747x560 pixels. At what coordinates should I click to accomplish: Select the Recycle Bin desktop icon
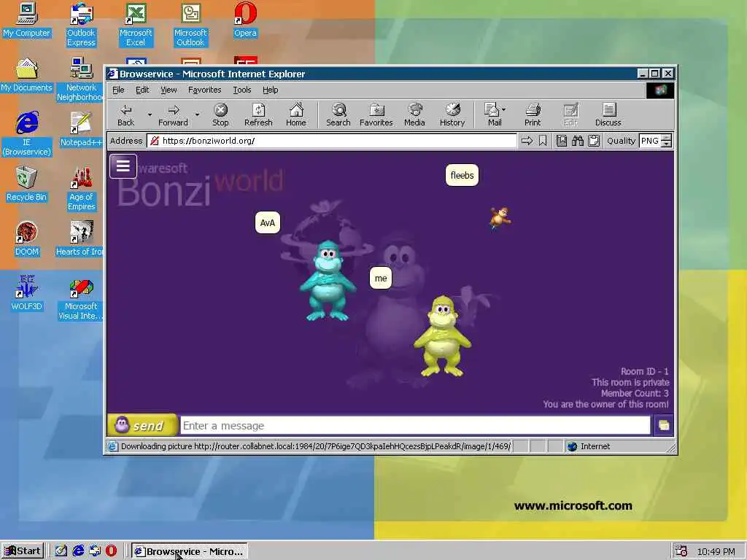click(27, 184)
